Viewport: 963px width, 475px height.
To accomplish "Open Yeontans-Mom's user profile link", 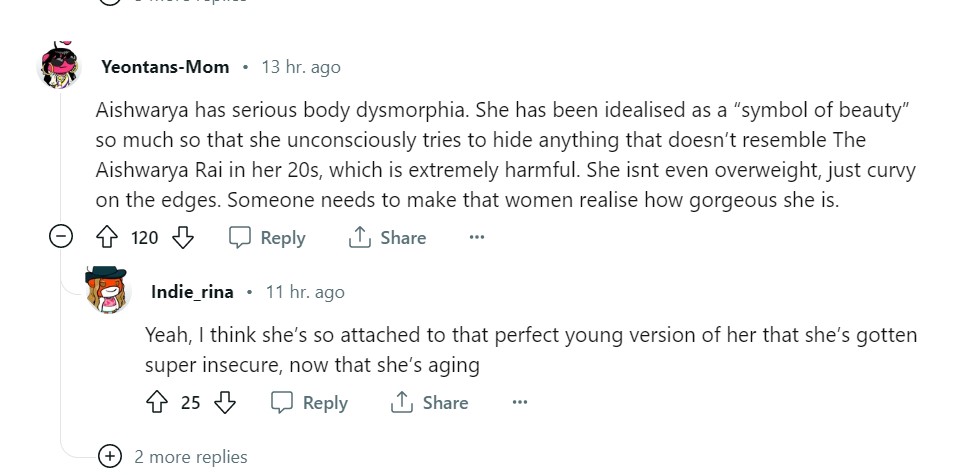I will [165, 67].
